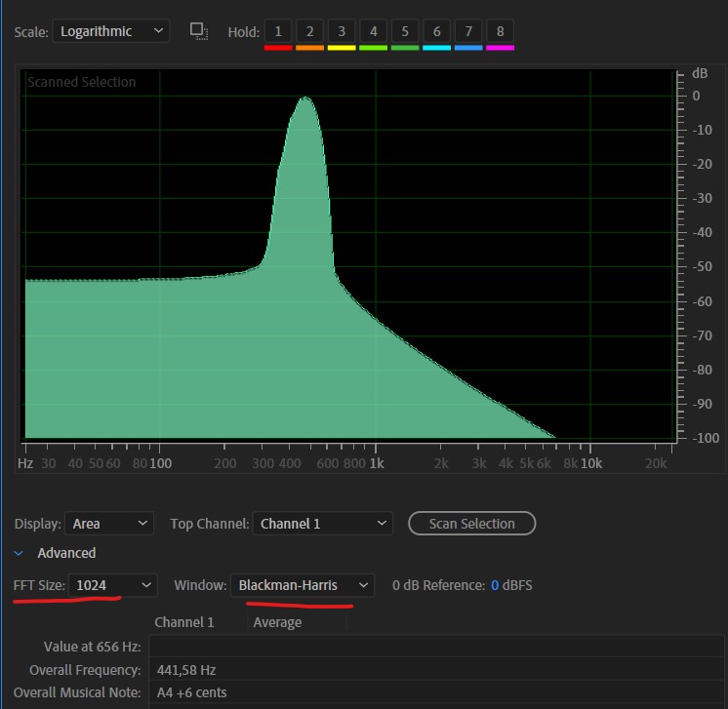Click the yellow hold color bar
The image size is (728, 709).
[342, 48]
